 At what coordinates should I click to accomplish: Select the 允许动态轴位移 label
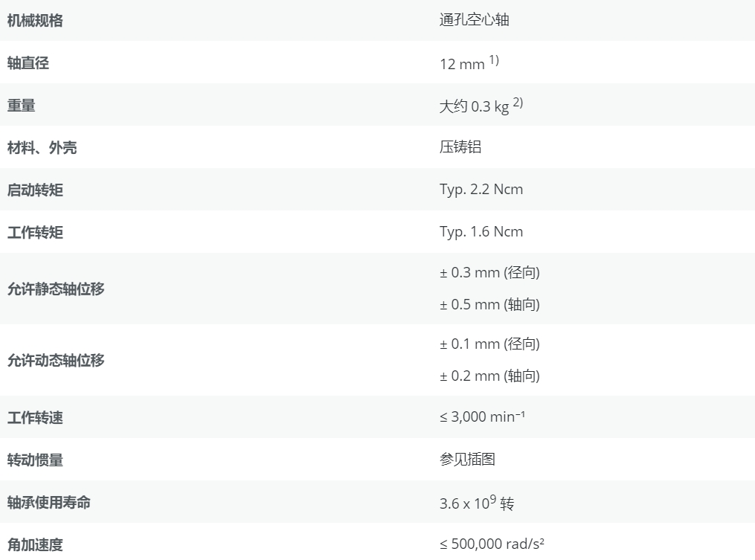click(x=56, y=361)
